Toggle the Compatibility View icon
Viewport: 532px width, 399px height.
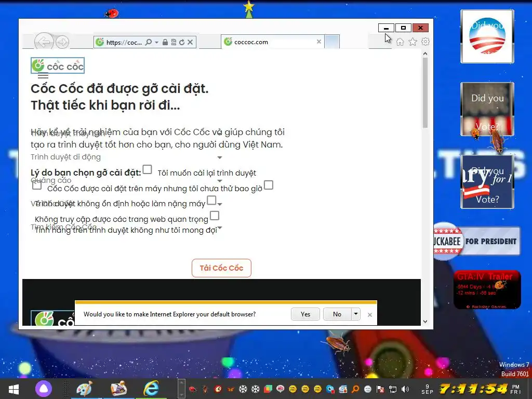tap(174, 42)
